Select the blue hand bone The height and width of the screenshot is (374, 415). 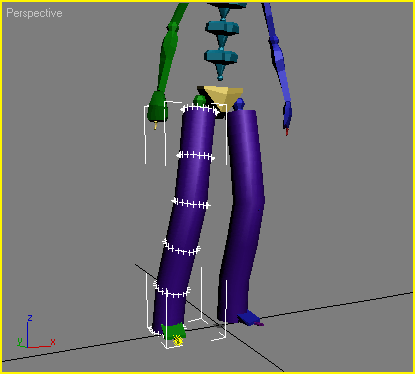(x=287, y=115)
